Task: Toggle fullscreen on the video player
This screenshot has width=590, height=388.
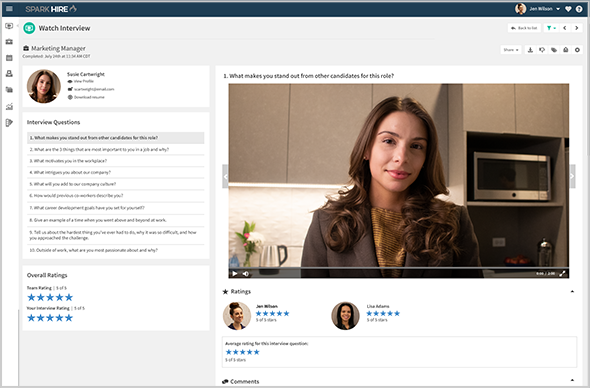Action: pyautogui.click(x=562, y=274)
